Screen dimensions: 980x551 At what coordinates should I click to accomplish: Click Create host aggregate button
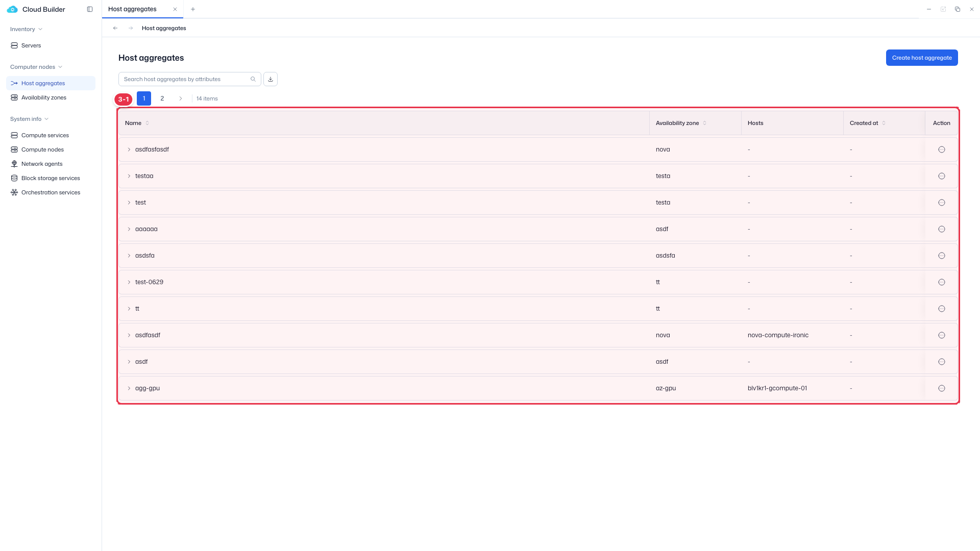tap(922, 58)
